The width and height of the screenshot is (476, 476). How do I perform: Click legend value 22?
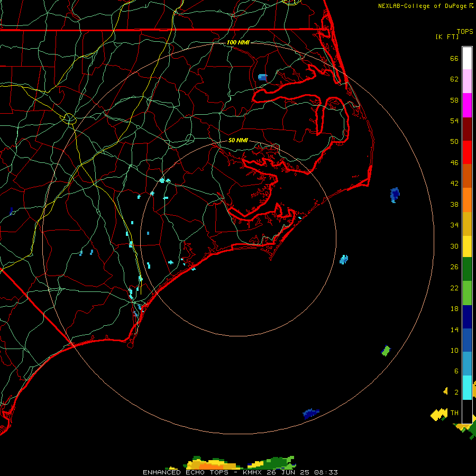click(x=454, y=288)
